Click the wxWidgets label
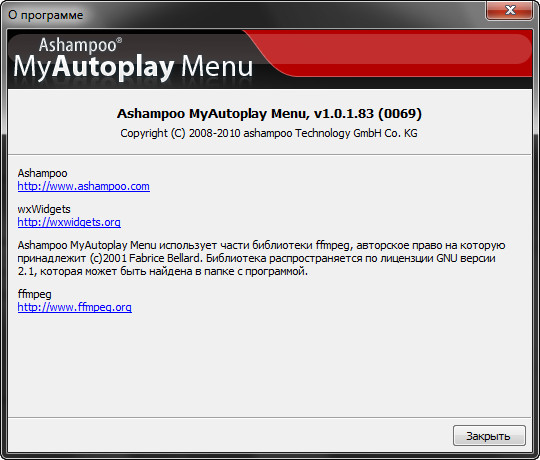The image size is (540, 460). (x=44, y=209)
